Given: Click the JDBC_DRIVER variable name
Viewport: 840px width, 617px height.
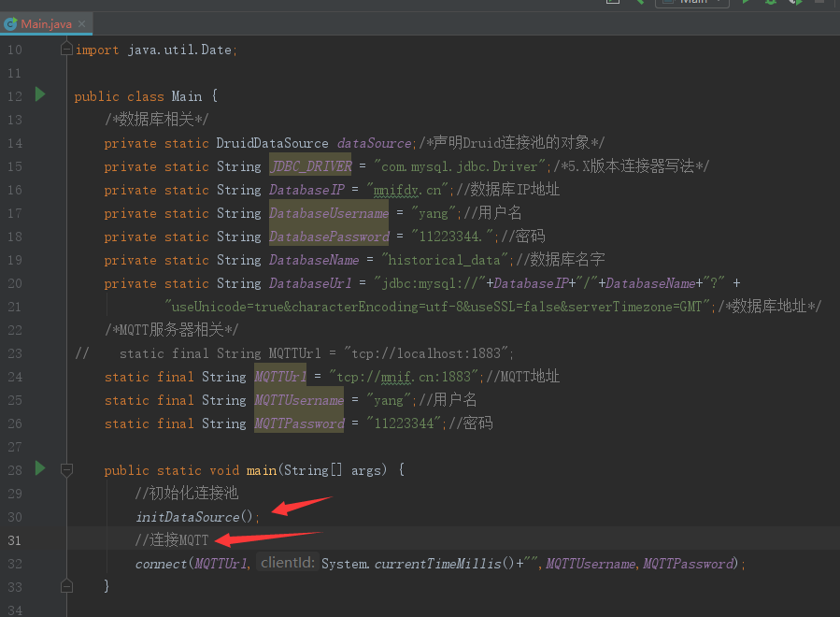Looking at the screenshot, I should (x=311, y=166).
